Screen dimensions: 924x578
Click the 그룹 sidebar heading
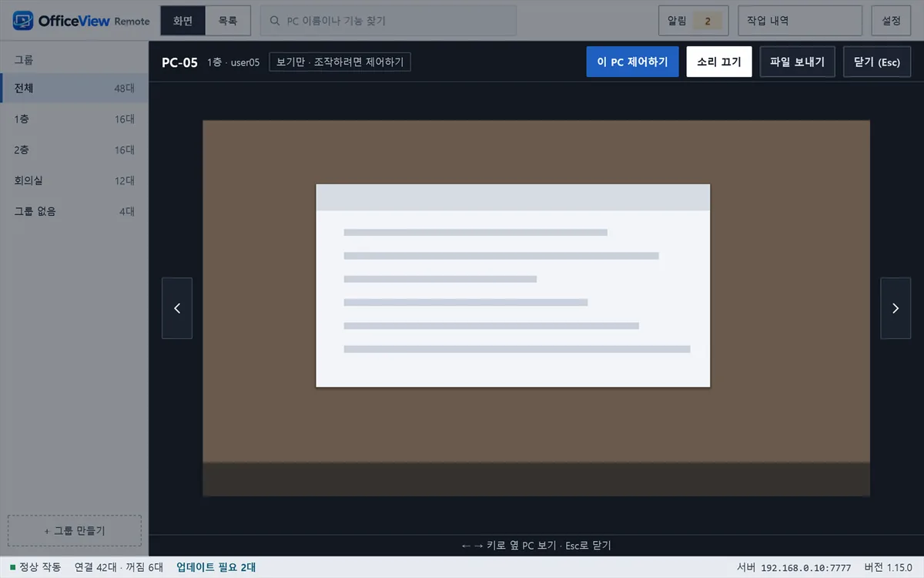pyautogui.click(x=23, y=59)
